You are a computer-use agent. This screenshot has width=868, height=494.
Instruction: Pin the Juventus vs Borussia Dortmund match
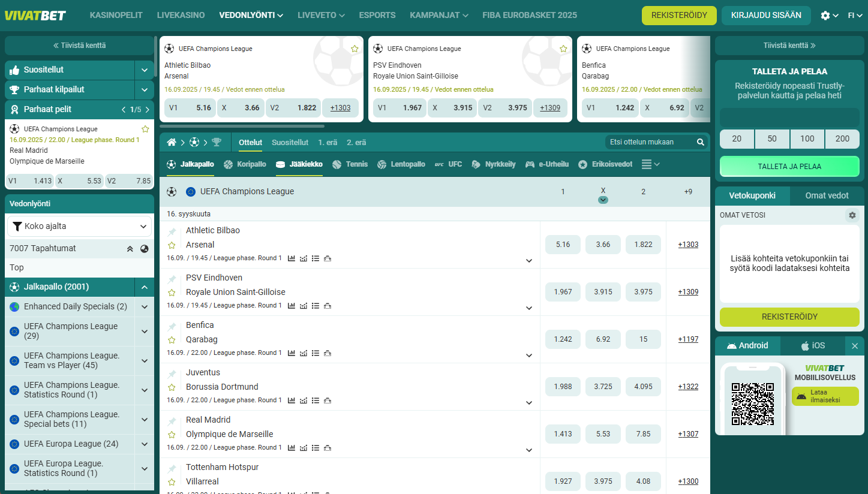[x=172, y=374]
